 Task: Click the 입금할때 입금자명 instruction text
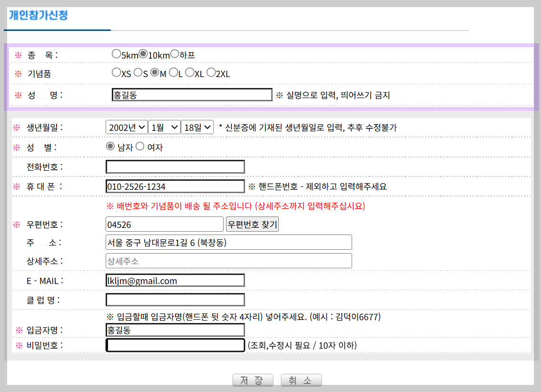coord(244,317)
